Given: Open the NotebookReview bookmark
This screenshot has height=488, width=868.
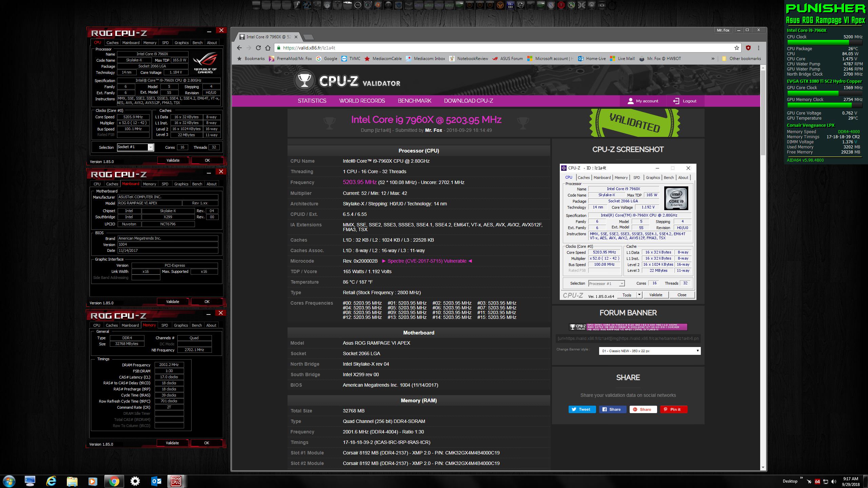Looking at the screenshot, I should (469, 59).
